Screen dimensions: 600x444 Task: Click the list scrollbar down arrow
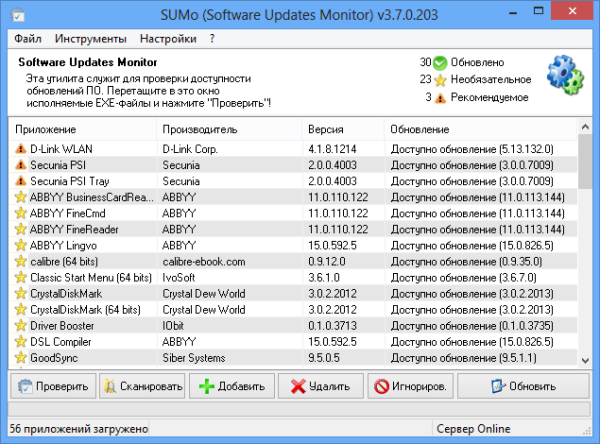coord(585,360)
